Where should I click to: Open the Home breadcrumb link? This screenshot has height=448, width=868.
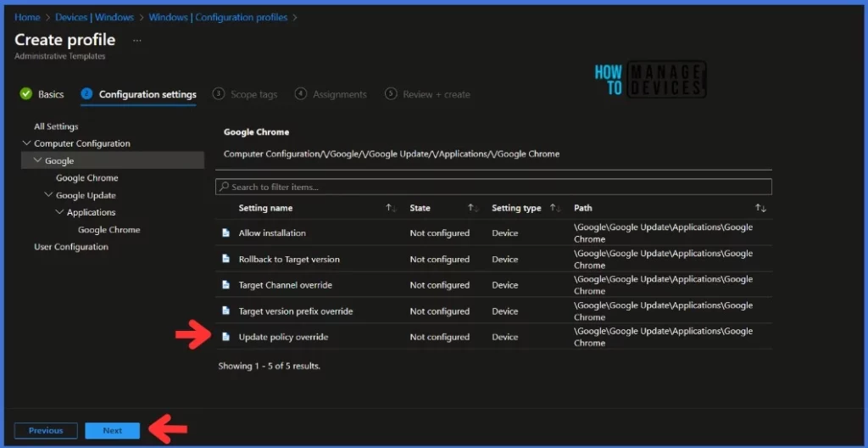pos(27,17)
